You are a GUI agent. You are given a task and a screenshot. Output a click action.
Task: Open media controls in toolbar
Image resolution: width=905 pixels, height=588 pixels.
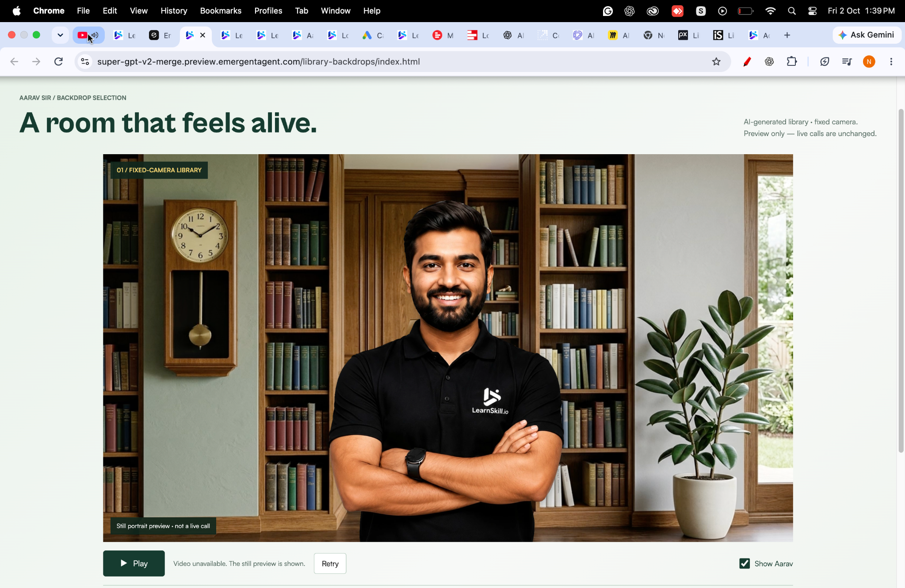point(847,62)
